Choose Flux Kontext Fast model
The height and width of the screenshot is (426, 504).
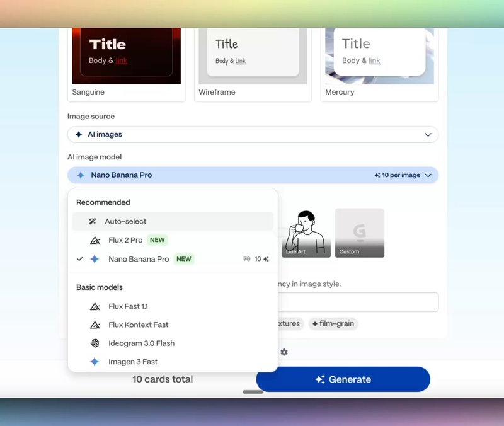(173, 325)
